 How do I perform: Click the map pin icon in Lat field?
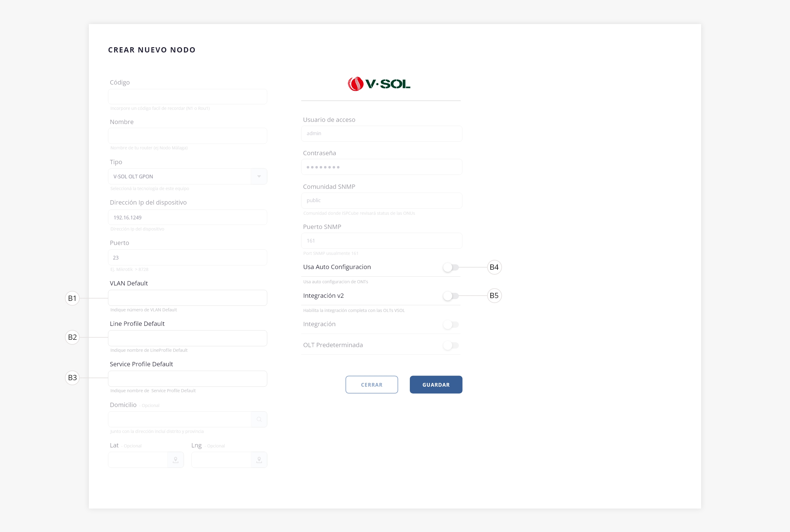tap(175, 460)
